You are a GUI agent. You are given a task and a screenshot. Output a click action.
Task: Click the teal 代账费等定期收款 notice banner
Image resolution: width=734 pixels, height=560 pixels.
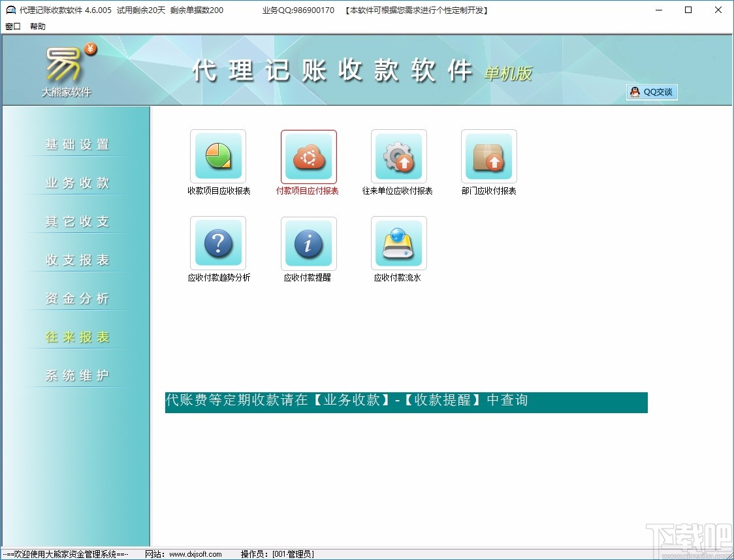pyautogui.click(x=406, y=402)
